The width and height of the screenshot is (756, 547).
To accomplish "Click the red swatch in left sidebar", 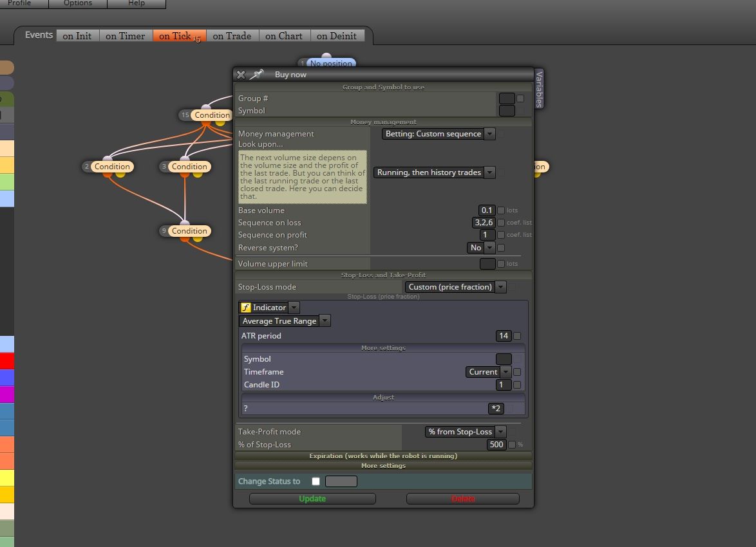I will click(x=6, y=360).
